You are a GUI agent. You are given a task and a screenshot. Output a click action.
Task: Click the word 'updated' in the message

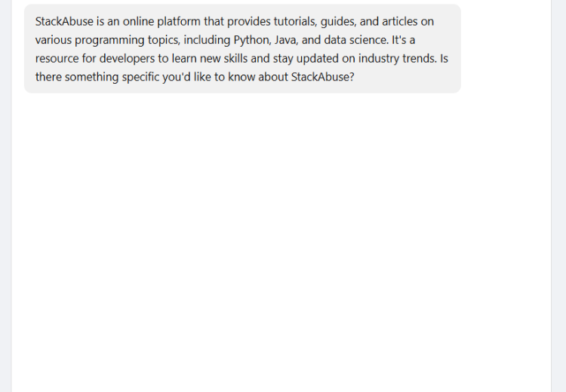(x=318, y=59)
